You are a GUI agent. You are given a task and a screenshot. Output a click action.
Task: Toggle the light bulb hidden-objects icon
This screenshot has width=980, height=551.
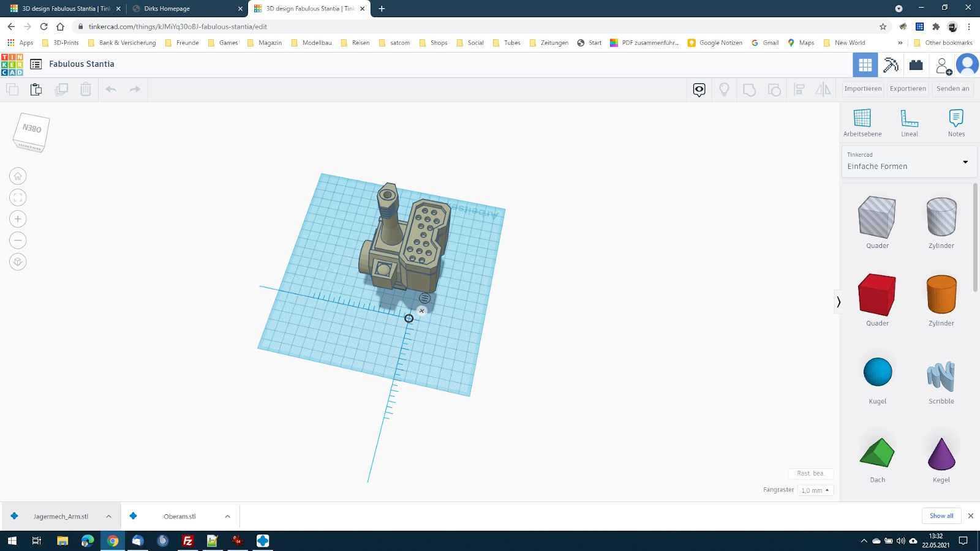723,89
